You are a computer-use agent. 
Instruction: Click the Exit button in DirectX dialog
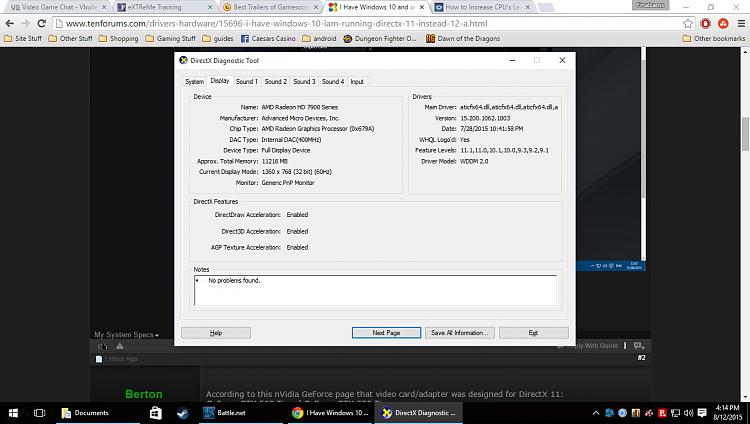(x=533, y=333)
